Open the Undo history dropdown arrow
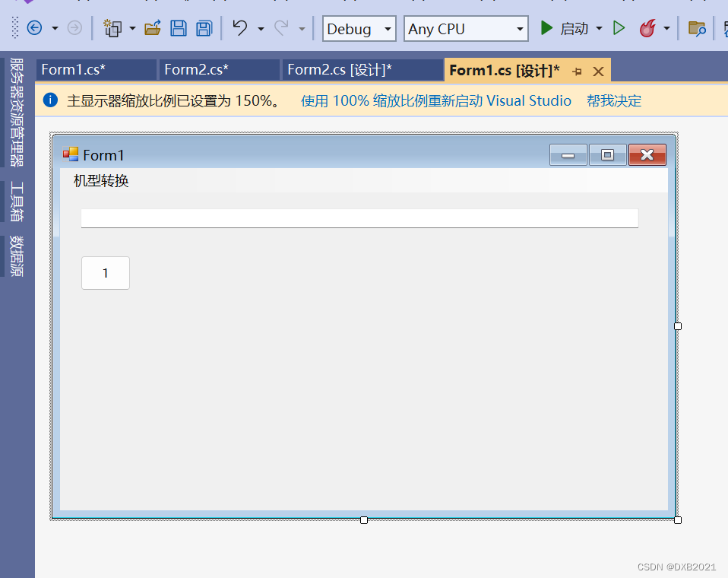728x578 pixels. tap(261, 29)
